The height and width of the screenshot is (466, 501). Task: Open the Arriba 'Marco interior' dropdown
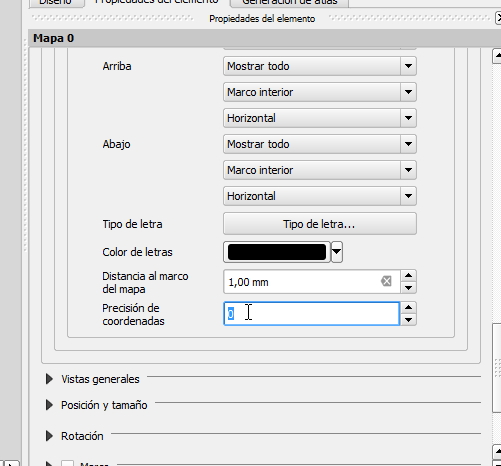[x=320, y=92]
